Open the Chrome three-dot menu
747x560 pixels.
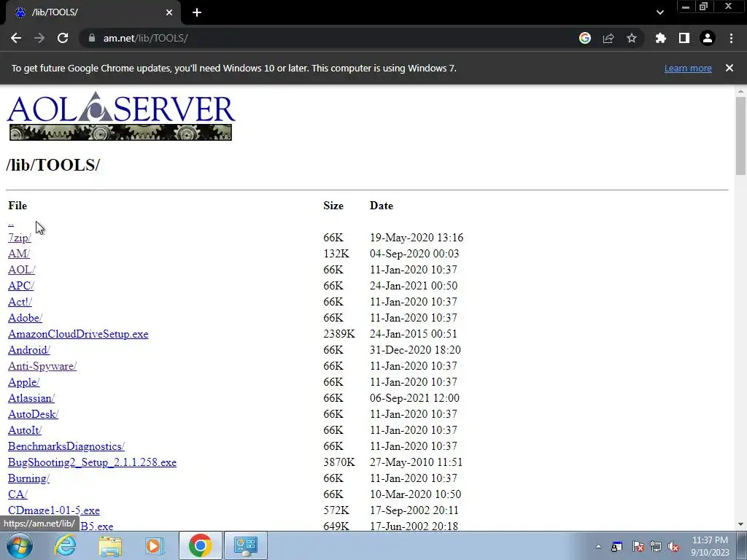731,38
